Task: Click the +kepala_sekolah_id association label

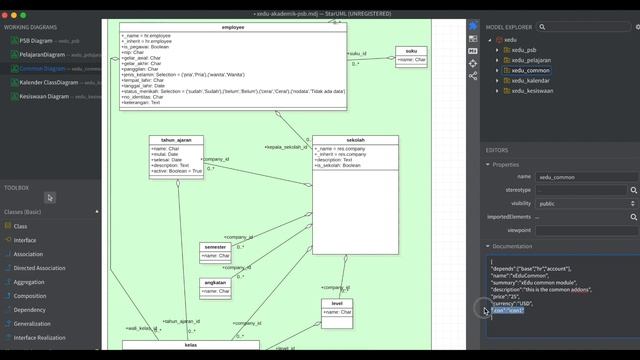Action: [286, 147]
